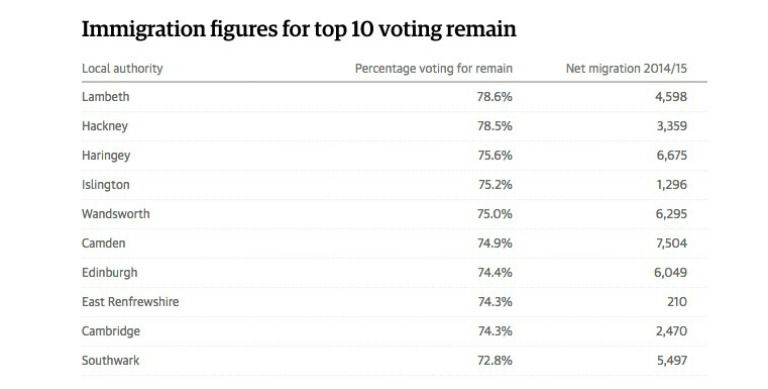Click the Southwark local authority cell
The image size is (768, 389).
tap(111, 361)
